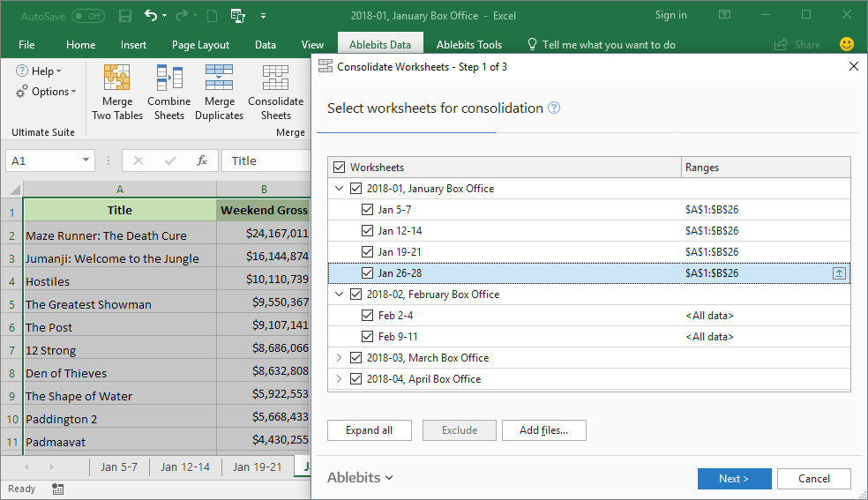
Task: Click the help question mark beside the heading
Action: 554,108
